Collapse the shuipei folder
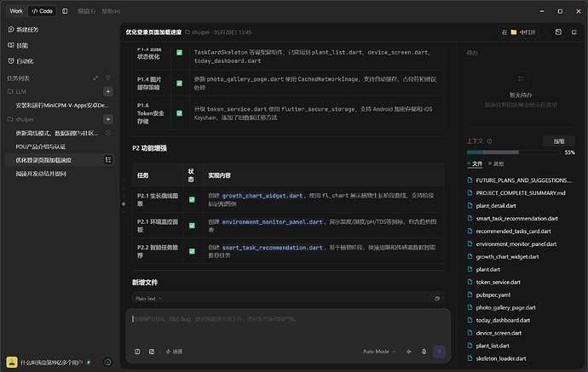 pyautogui.click(x=20, y=119)
